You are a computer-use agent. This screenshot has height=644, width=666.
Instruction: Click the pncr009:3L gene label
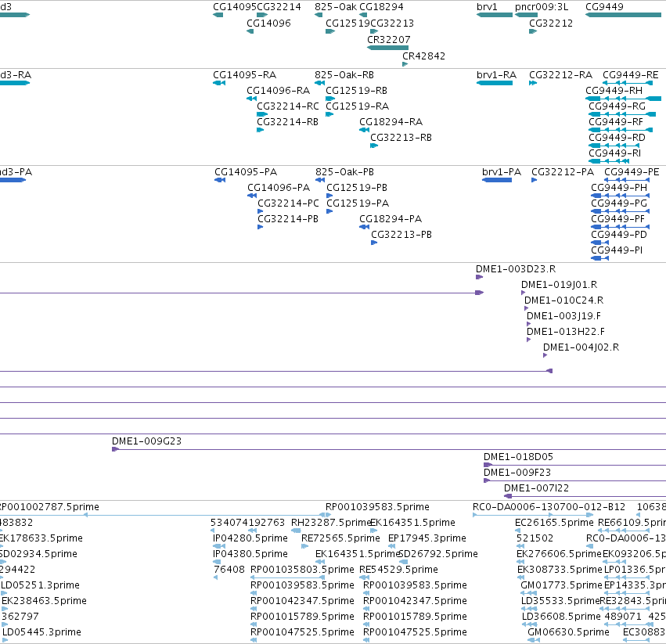541,7
